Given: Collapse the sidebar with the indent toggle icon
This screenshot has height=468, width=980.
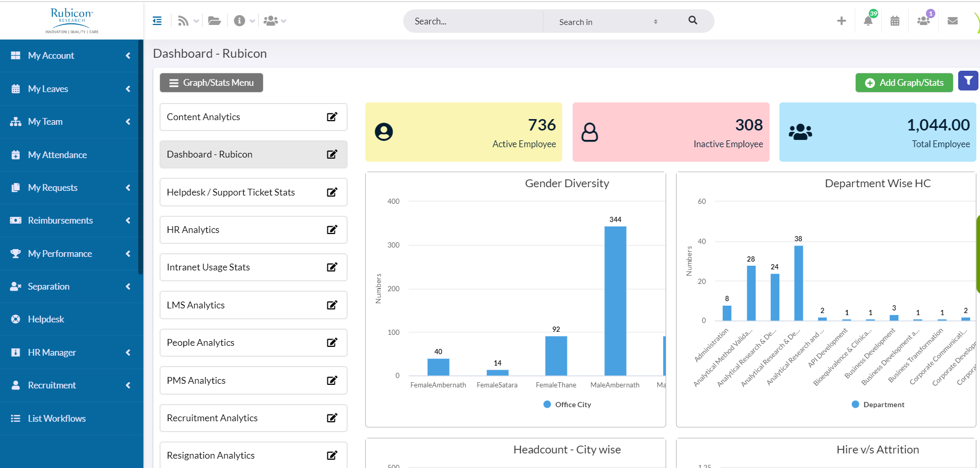Looking at the screenshot, I should 157,21.
